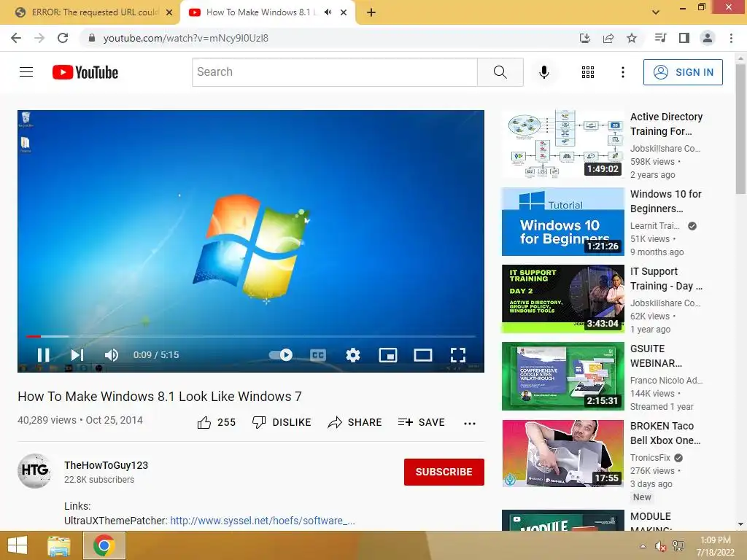This screenshot has width=747, height=560.
Task: Open network status tray icon
Action: click(x=678, y=546)
